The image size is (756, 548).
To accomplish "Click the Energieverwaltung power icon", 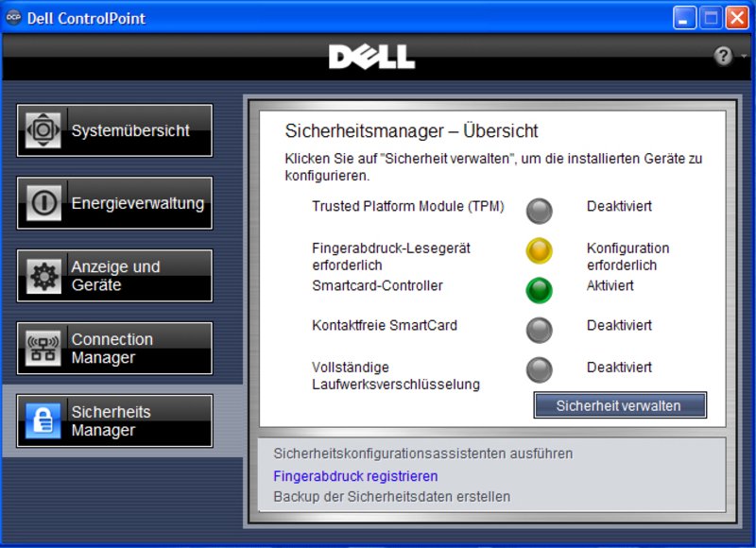I will [x=43, y=202].
